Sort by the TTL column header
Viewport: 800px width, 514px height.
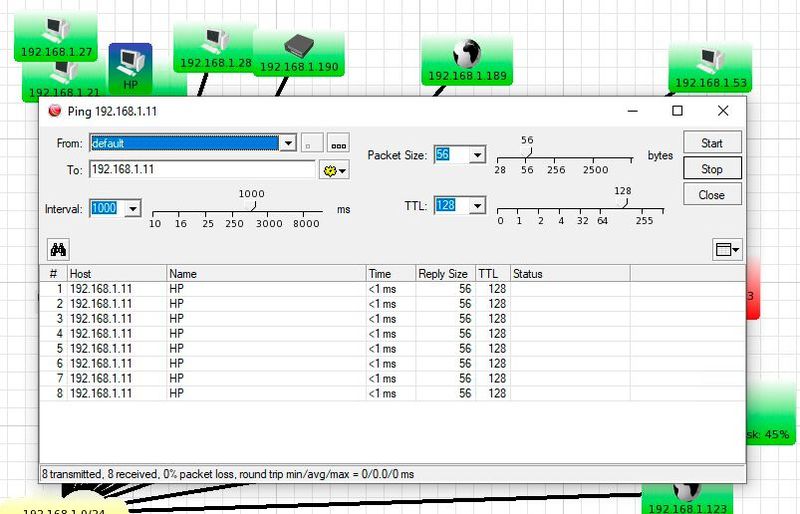click(x=493, y=274)
